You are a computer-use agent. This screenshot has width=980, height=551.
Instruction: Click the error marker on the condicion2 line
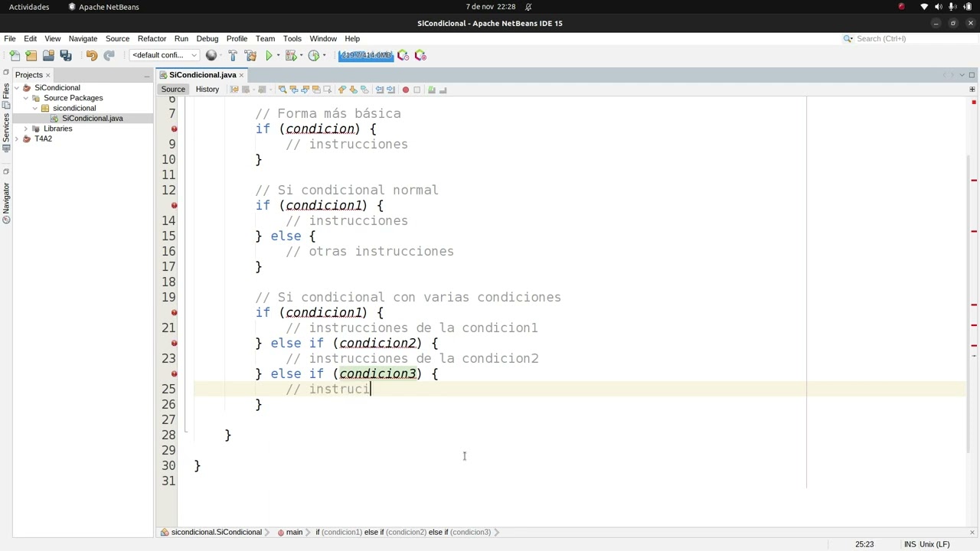174,343
